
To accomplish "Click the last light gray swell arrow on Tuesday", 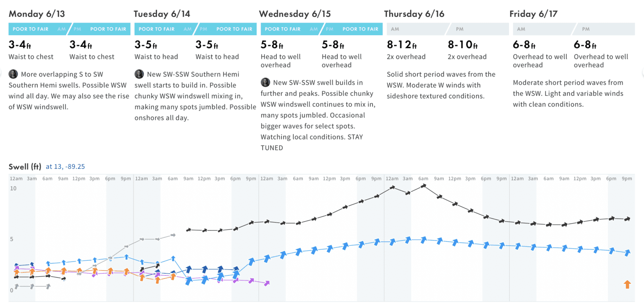I will 172,236.
